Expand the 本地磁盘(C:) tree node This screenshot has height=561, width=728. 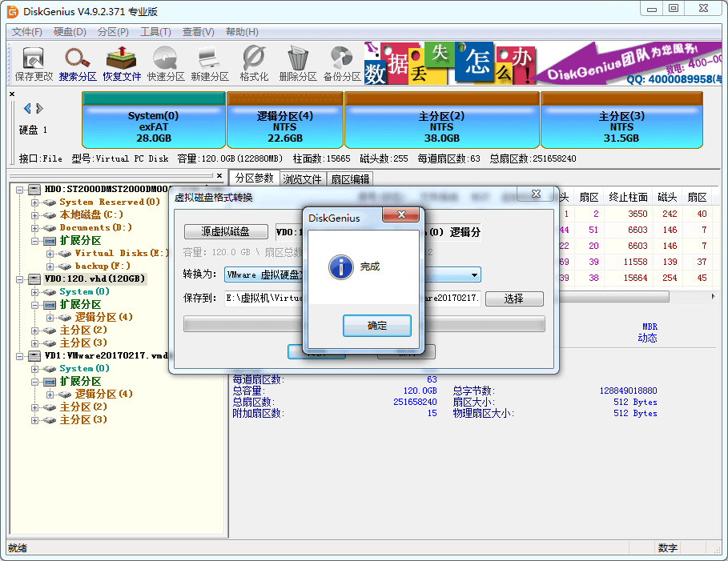click(x=35, y=214)
